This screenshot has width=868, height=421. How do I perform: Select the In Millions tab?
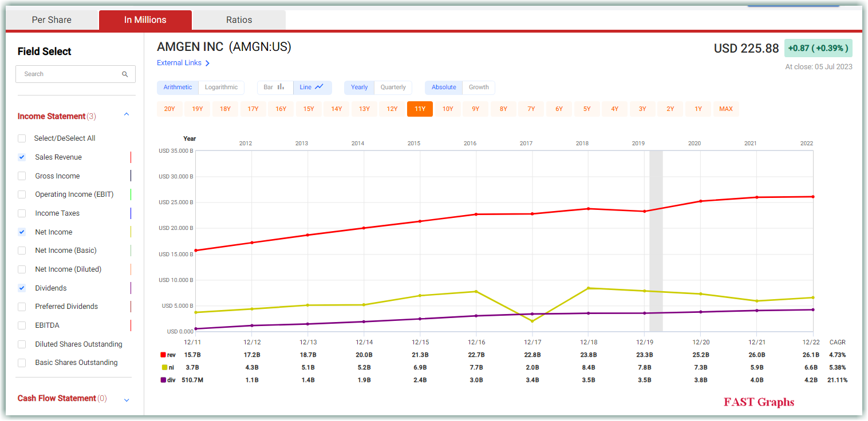coord(145,20)
